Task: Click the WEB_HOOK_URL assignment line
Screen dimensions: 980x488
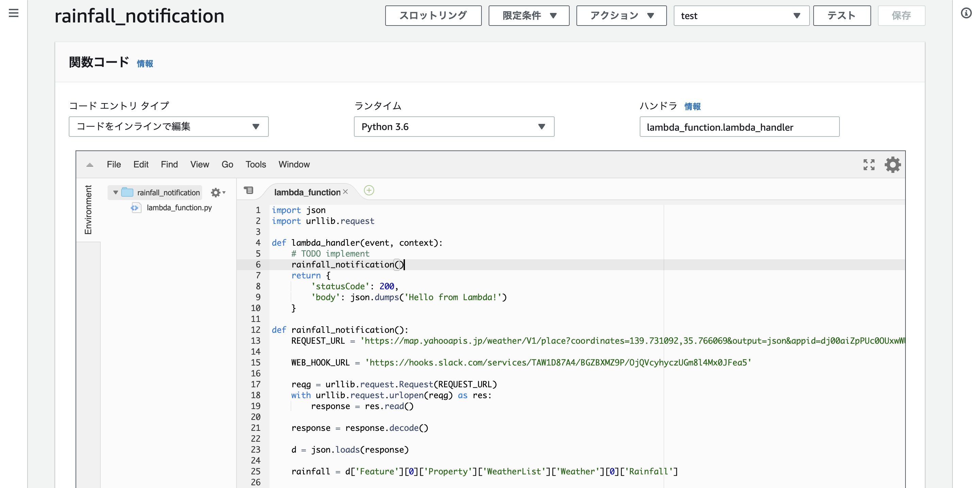Action: coord(522,363)
